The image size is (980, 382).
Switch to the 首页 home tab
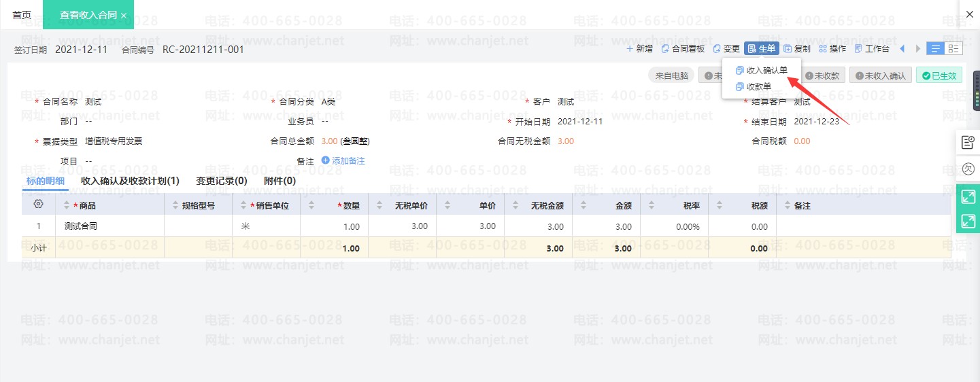pyautogui.click(x=22, y=14)
